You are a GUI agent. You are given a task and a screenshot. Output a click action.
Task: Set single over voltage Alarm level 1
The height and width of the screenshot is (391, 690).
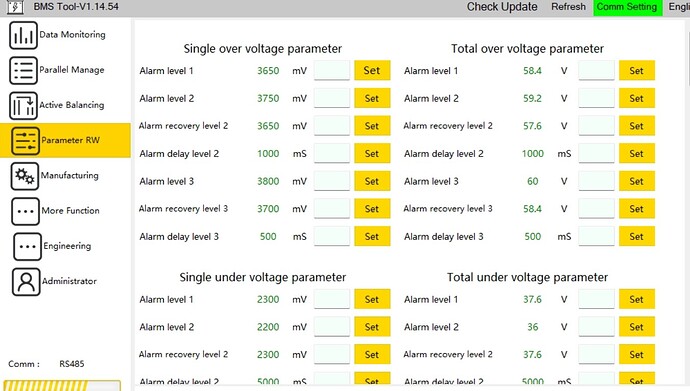[x=372, y=70]
